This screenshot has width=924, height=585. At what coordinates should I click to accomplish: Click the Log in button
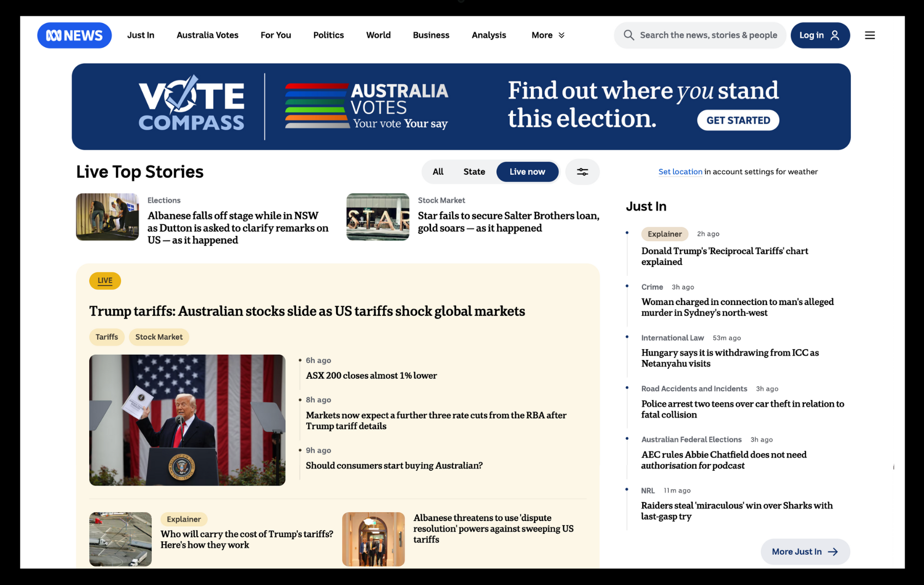coord(820,35)
